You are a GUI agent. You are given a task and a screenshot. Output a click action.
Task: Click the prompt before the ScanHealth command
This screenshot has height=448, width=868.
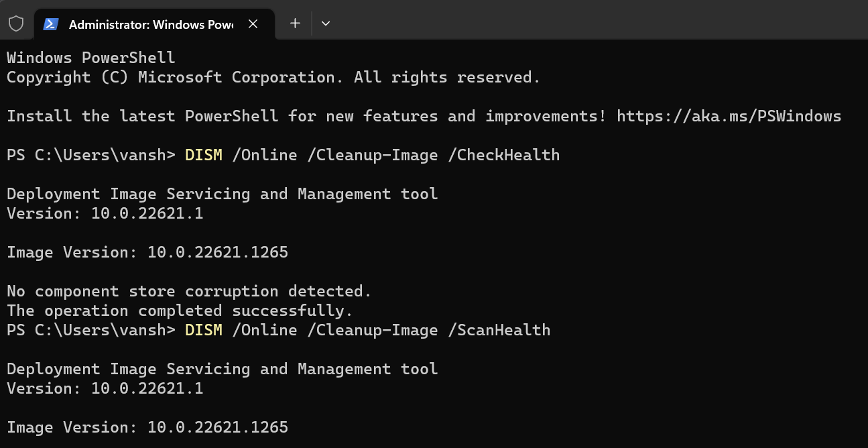(x=91, y=330)
